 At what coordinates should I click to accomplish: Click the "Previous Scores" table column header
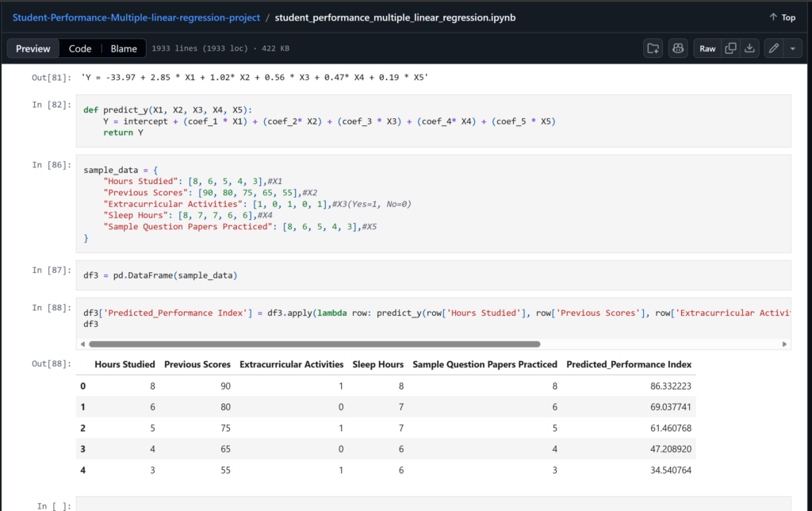coord(197,364)
